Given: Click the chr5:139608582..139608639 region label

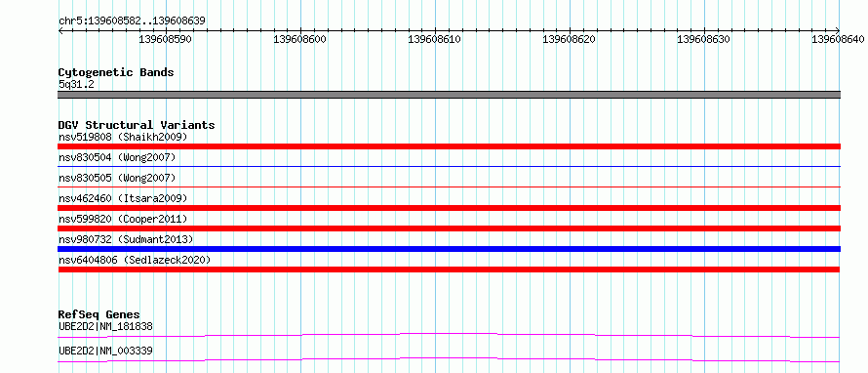Looking at the screenshot, I should click(132, 21).
